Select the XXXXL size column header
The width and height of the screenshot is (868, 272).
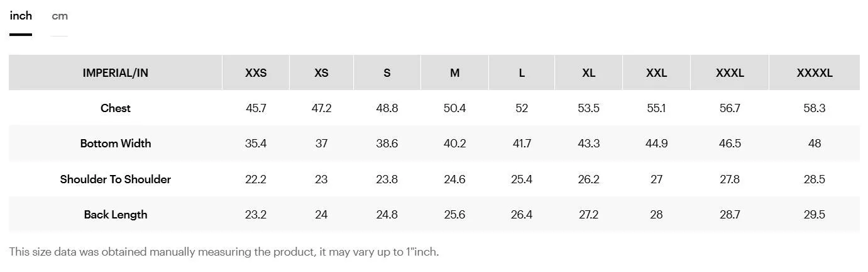coord(815,72)
